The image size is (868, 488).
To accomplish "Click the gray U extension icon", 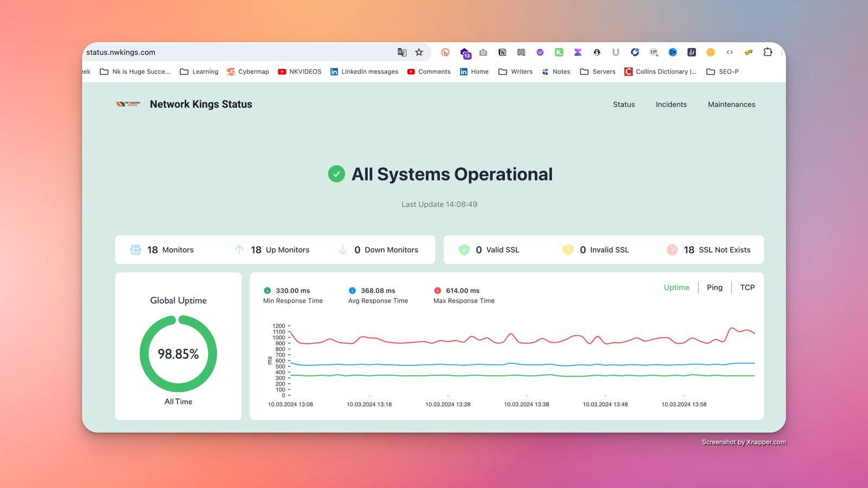I will [x=616, y=52].
